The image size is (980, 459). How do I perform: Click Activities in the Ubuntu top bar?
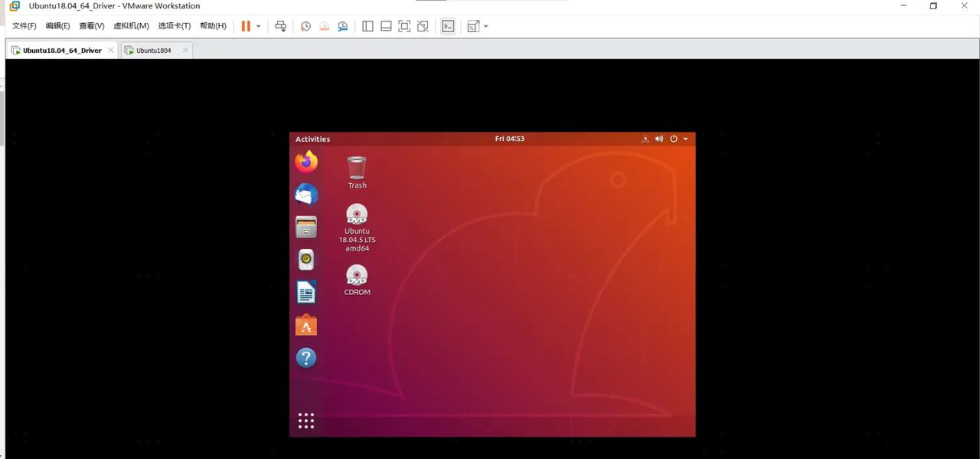coord(312,139)
